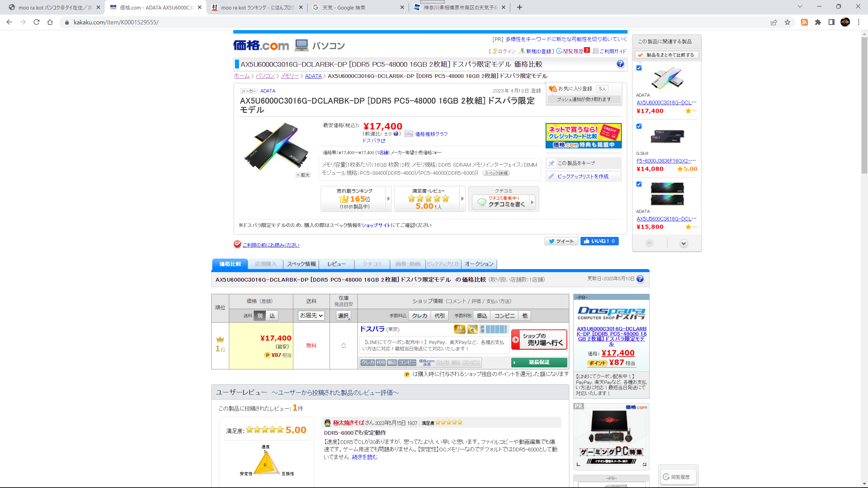Open the お届先 dropdown
This screenshot has height=488, width=868.
pos(311,316)
